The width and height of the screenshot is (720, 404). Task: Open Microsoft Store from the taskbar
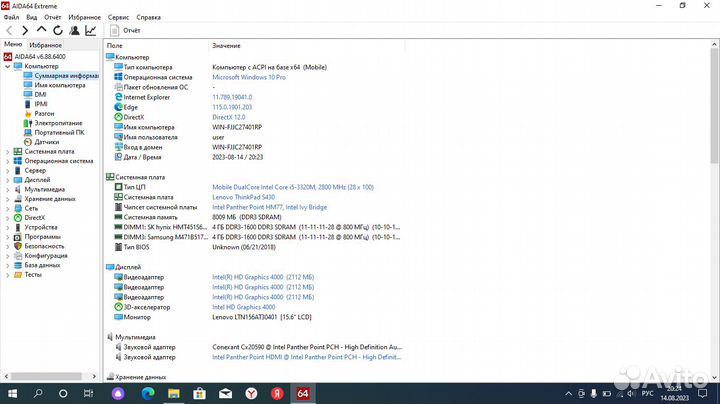199,393
